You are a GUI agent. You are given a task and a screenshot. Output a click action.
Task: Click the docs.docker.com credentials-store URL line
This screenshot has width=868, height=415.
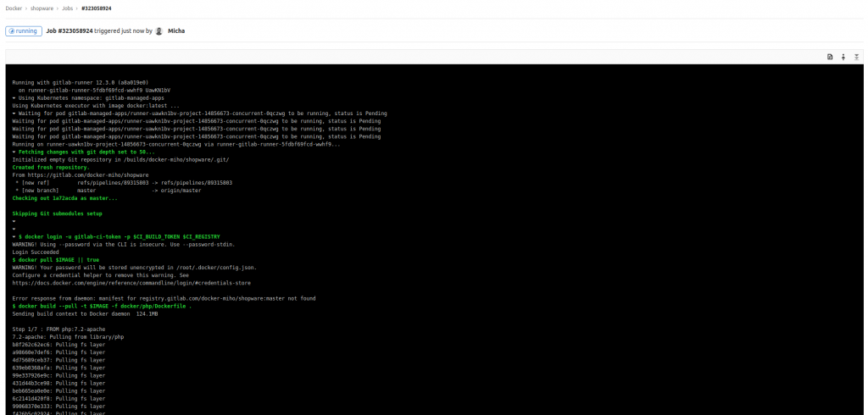[131, 283]
